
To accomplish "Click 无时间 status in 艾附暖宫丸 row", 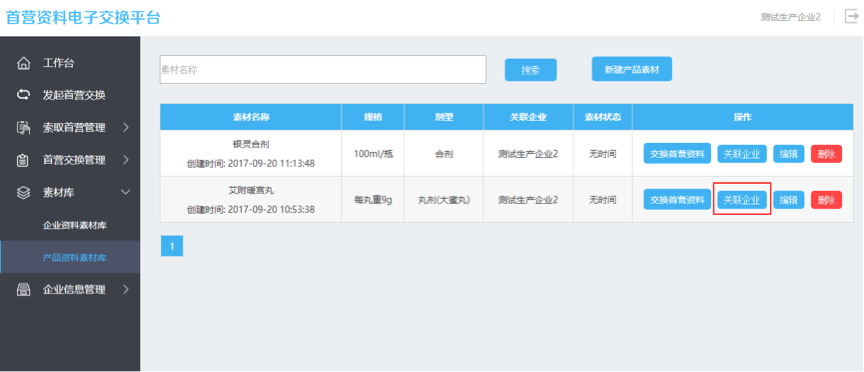I will (x=603, y=200).
